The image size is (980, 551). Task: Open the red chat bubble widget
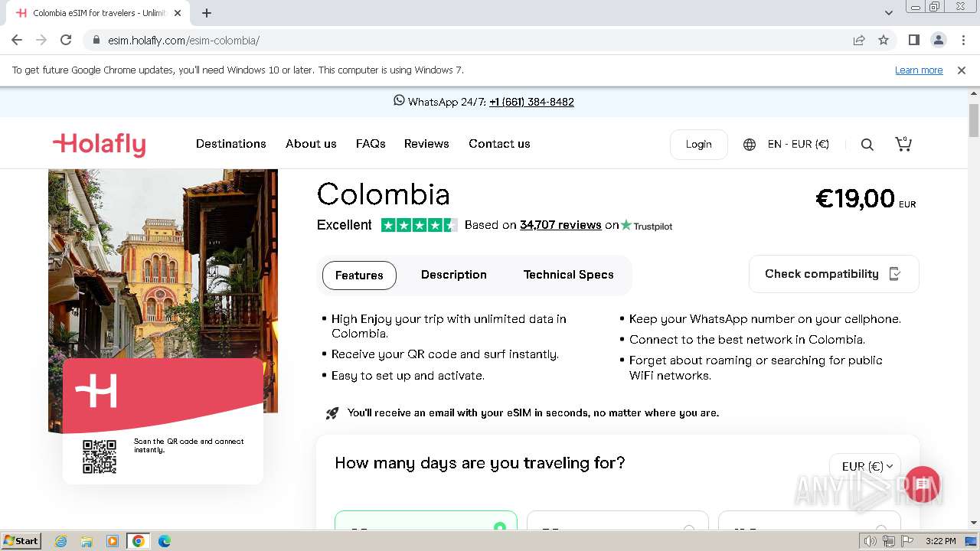(923, 484)
